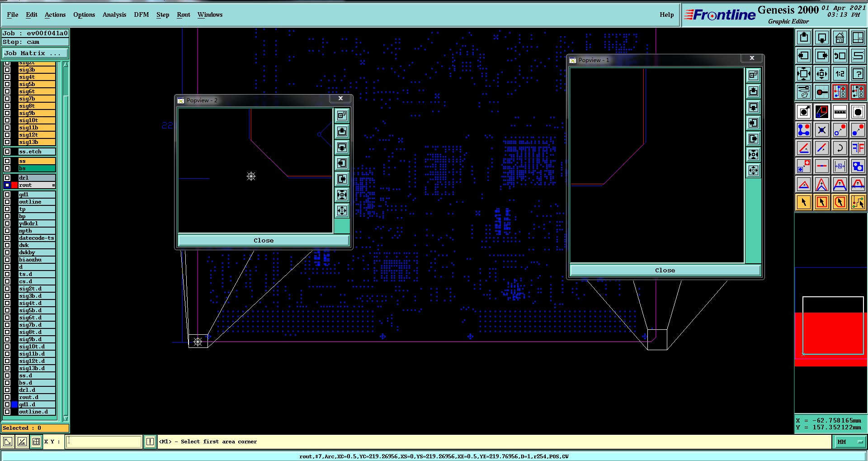
Task: Open the Help menu
Action: tap(667, 14)
